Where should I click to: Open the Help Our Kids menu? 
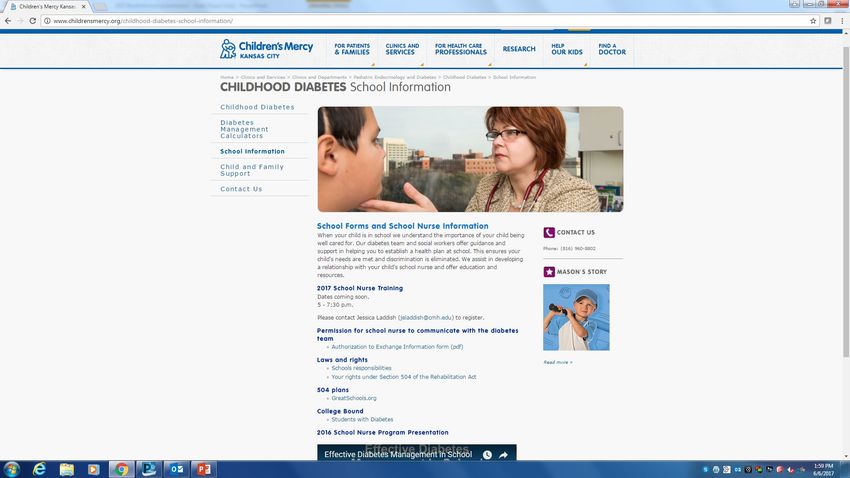[567, 49]
